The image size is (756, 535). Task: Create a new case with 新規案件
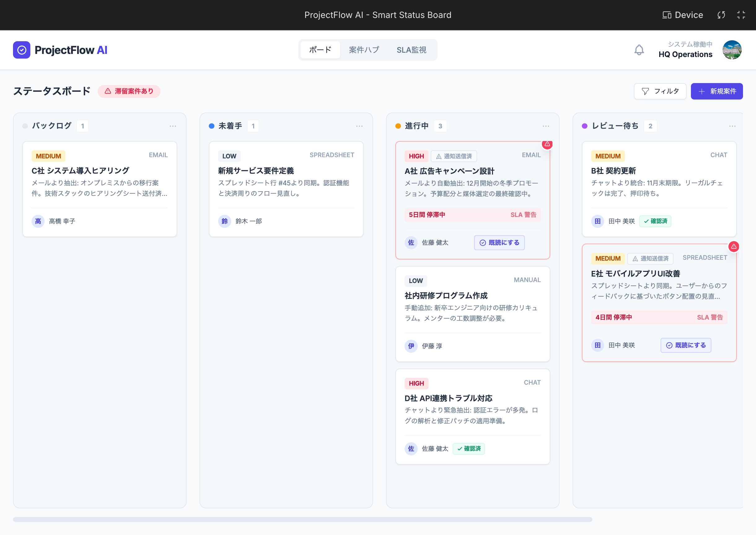(716, 91)
